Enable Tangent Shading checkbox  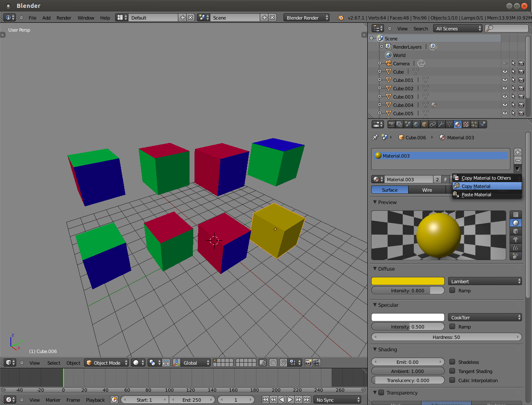[452, 371]
